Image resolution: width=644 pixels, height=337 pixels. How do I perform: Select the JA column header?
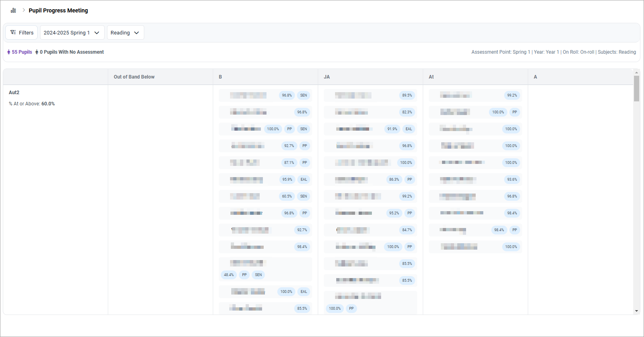pos(327,77)
